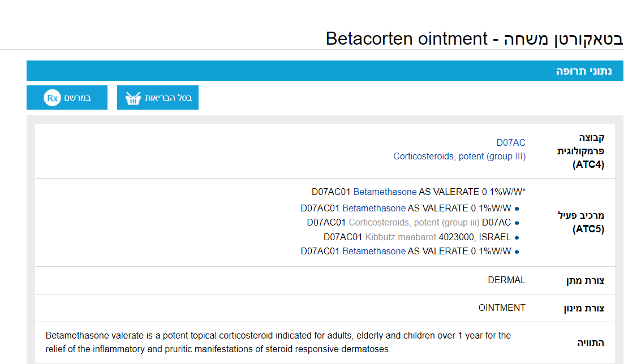Click Betamethasone link in first bulleted item
Viewport: 624px width, 364px height.
click(x=374, y=208)
